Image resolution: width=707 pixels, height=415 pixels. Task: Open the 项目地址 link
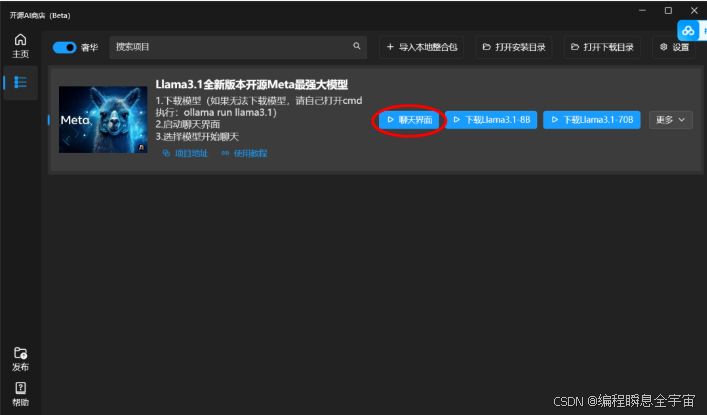[x=185, y=153]
